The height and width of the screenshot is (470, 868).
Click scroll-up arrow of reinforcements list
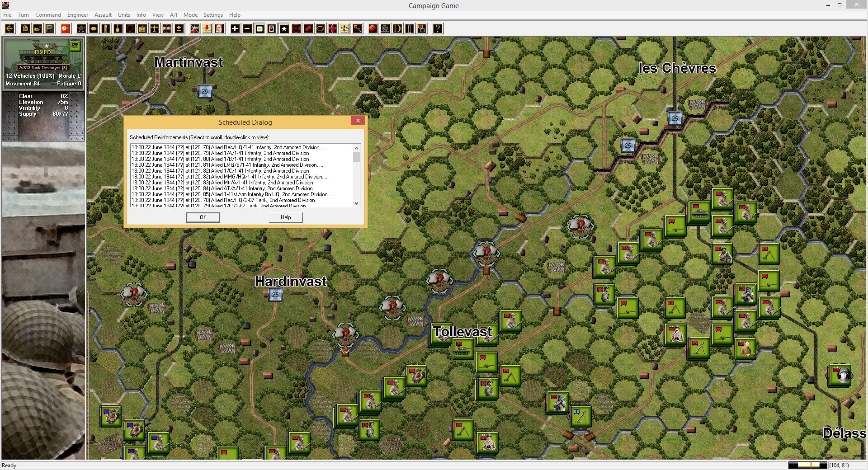[x=356, y=148]
